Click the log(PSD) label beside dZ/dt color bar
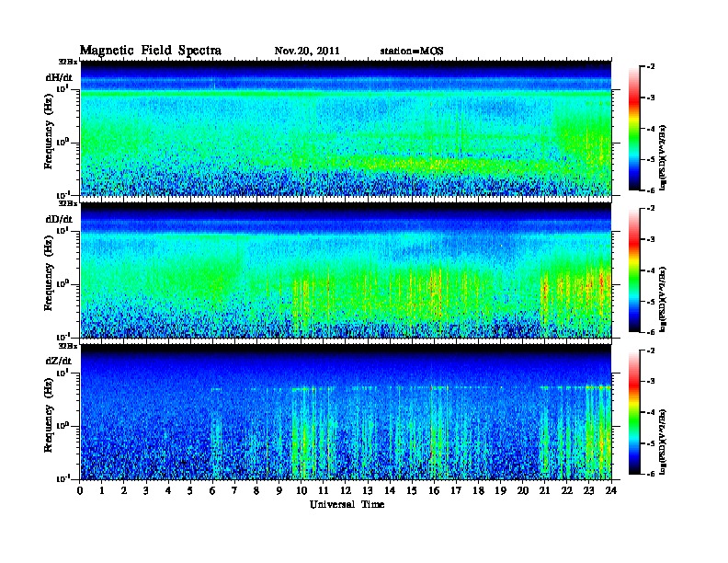The width and height of the screenshot is (728, 563). click(x=664, y=442)
